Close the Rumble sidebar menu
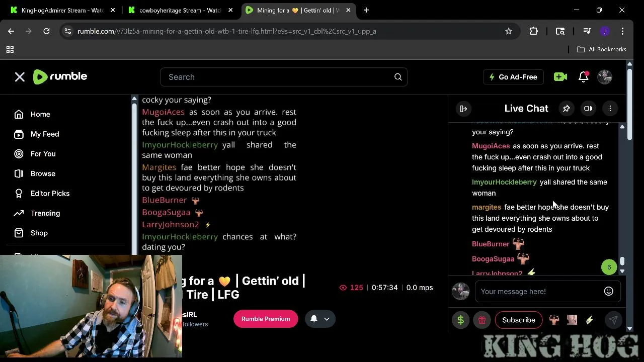 point(20,77)
